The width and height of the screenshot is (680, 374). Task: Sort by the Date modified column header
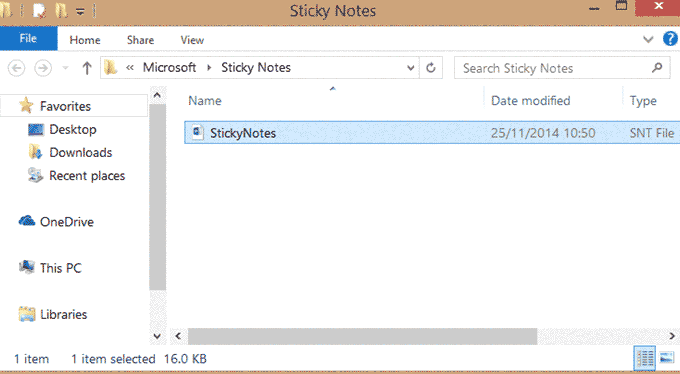coord(530,101)
